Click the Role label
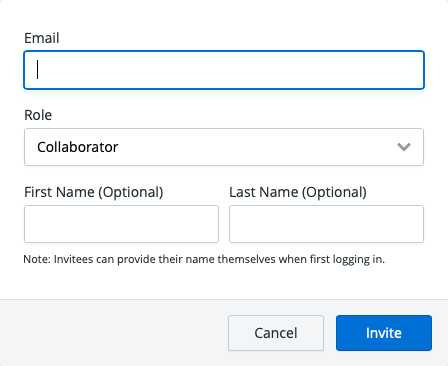448x366 pixels. point(38,115)
